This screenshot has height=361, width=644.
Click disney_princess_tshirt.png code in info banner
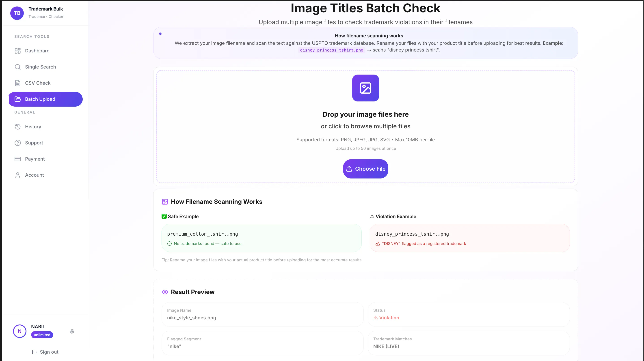click(x=331, y=50)
